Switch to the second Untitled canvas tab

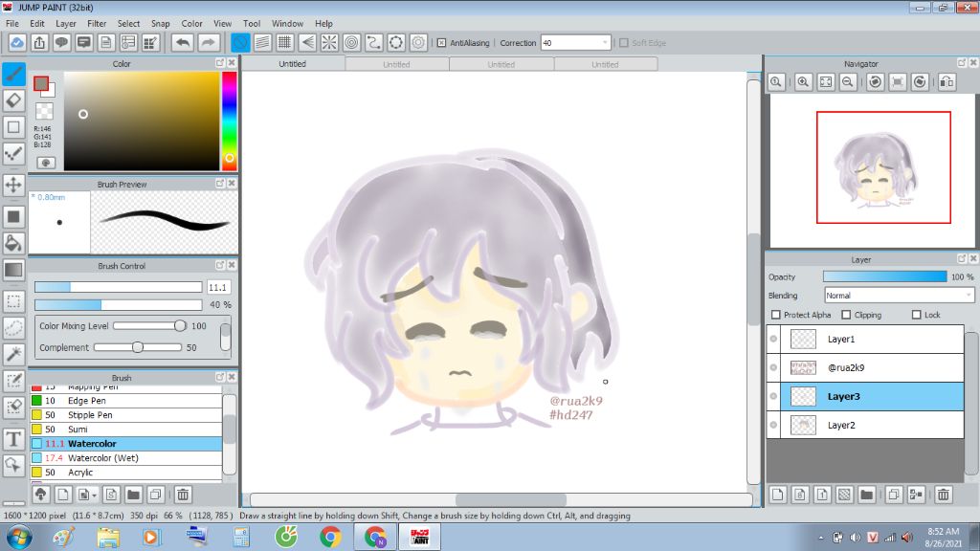[396, 64]
